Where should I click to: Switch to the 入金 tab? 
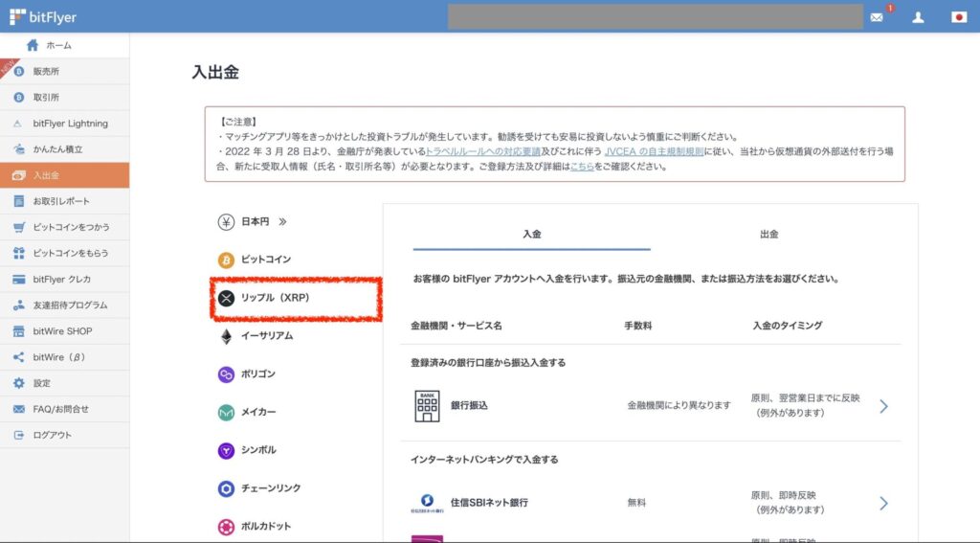pyautogui.click(x=531, y=235)
